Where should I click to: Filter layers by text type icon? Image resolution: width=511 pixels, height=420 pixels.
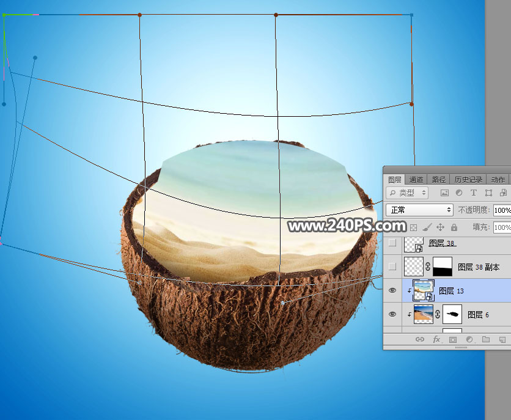click(474, 193)
